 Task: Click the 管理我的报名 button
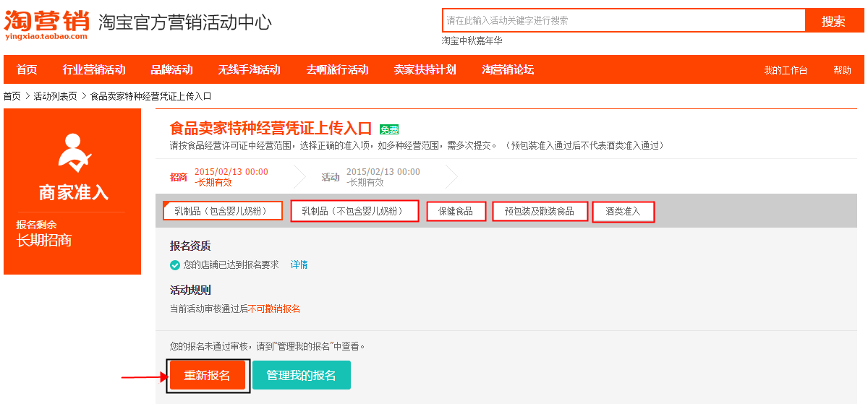(302, 376)
